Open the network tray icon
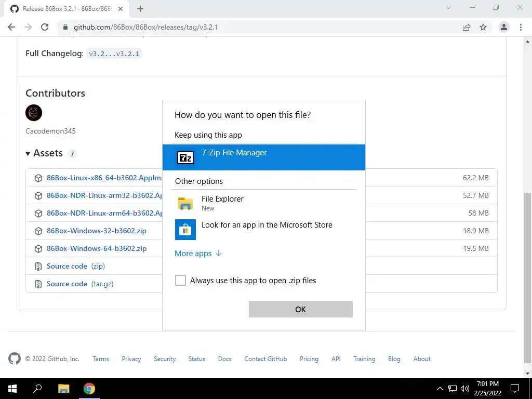The image size is (532, 399). (x=453, y=389)
